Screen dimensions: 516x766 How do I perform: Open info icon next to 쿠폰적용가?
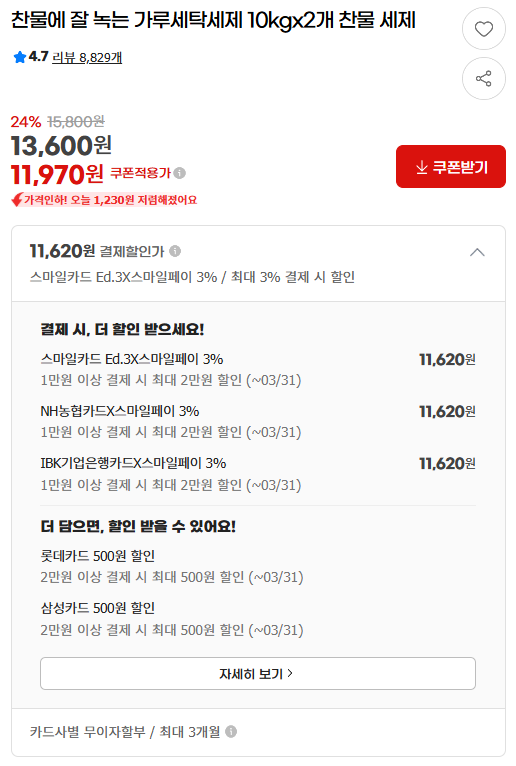180,173
